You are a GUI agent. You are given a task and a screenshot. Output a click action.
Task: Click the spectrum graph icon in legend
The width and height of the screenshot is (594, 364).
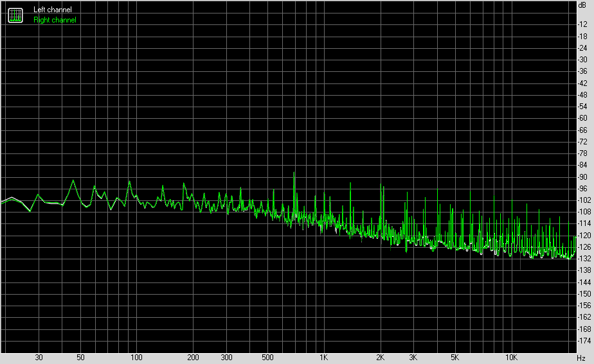[x=15, y=15]
